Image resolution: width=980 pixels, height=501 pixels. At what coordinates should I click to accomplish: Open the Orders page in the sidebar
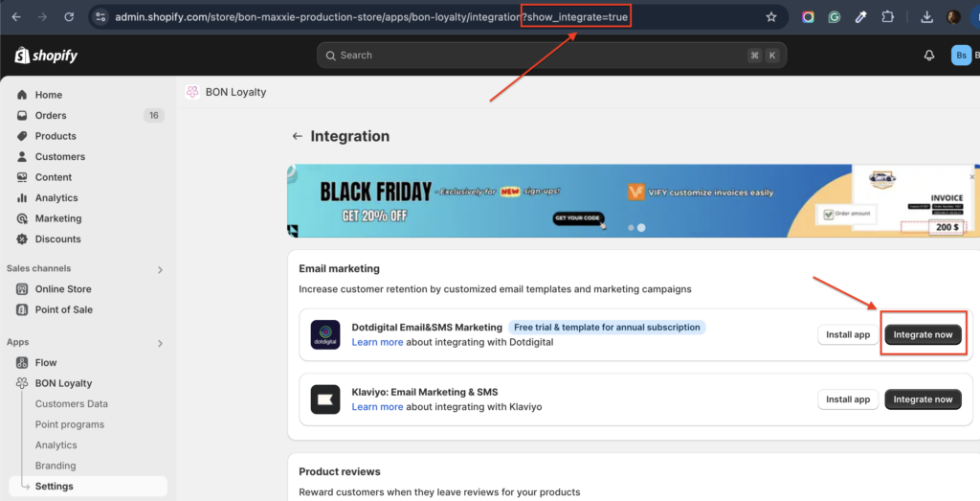51,115
